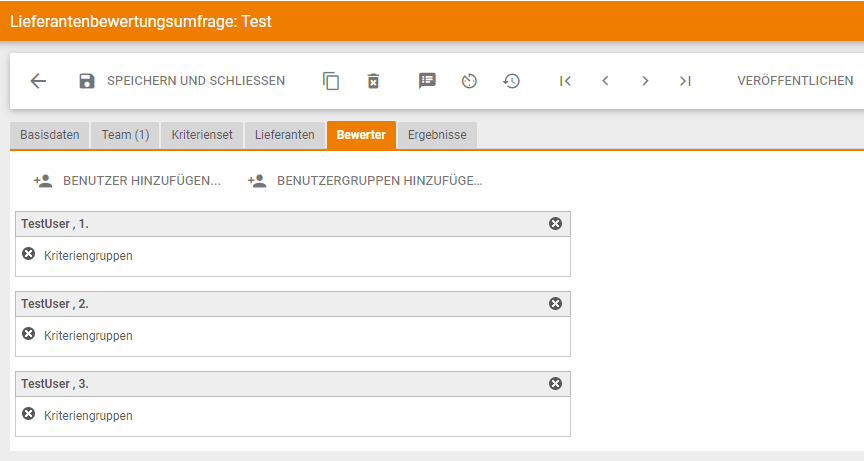Jump to first record icon
Screen dimensions: 864x461
(x=565, y=81)
